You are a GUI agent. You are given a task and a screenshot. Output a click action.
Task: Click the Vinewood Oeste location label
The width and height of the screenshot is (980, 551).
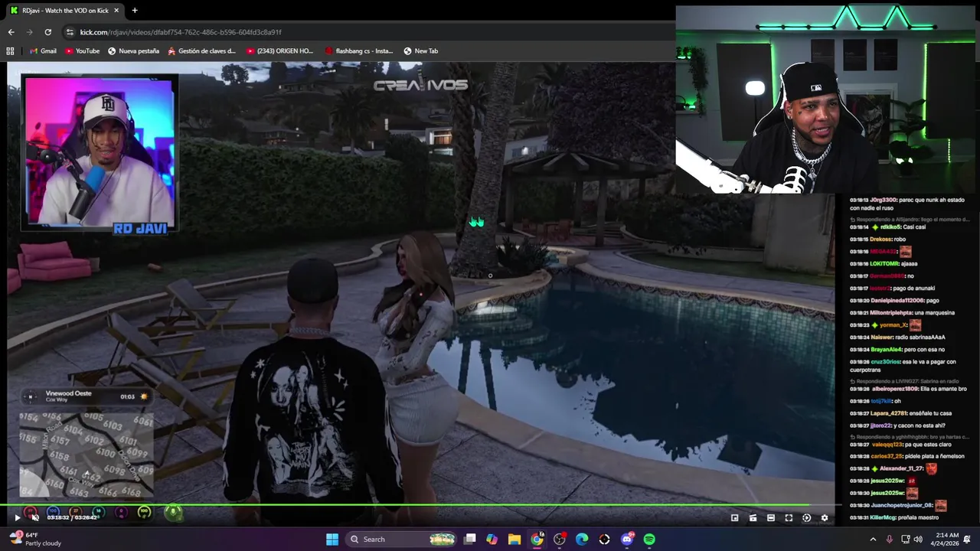tap(68, 393)
